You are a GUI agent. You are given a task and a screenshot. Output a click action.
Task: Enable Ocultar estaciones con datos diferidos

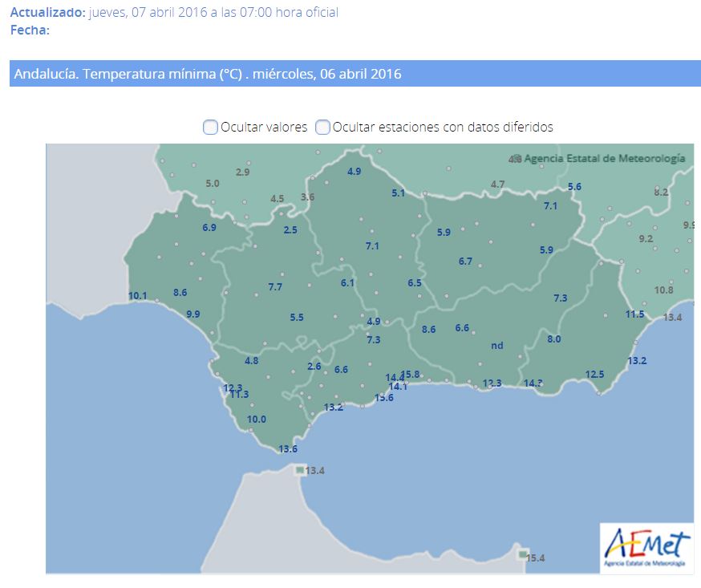coord(322,127)
